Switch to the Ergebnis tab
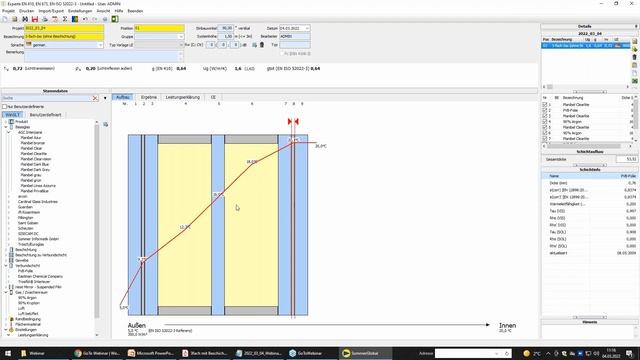Screen dimensions: 640x360 pos(149,97)
